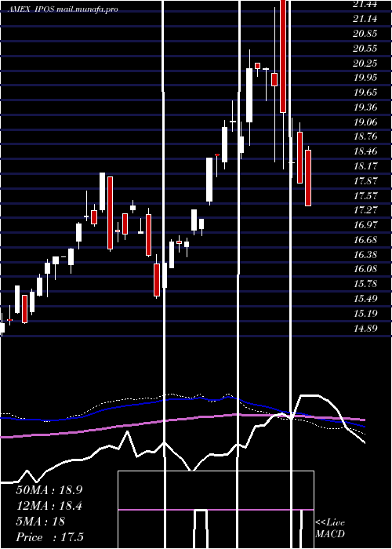Click the 20.55 price axis label
392x549 pixels.
pos(365,48)
